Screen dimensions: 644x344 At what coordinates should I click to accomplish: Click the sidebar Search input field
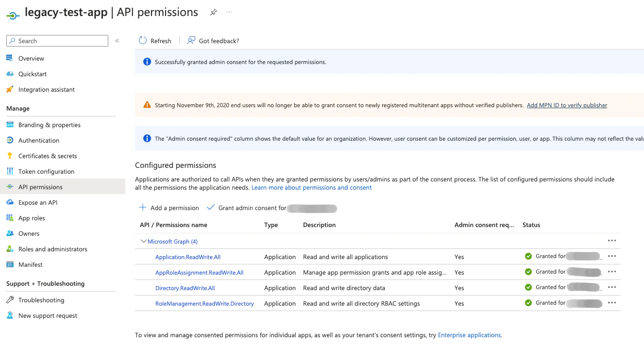tap(57, 41)
